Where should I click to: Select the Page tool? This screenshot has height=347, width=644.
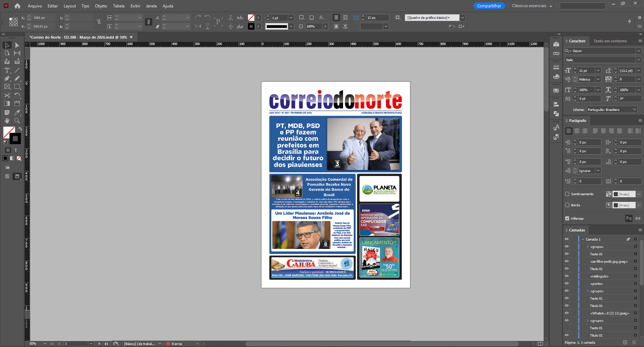(7, 53)
